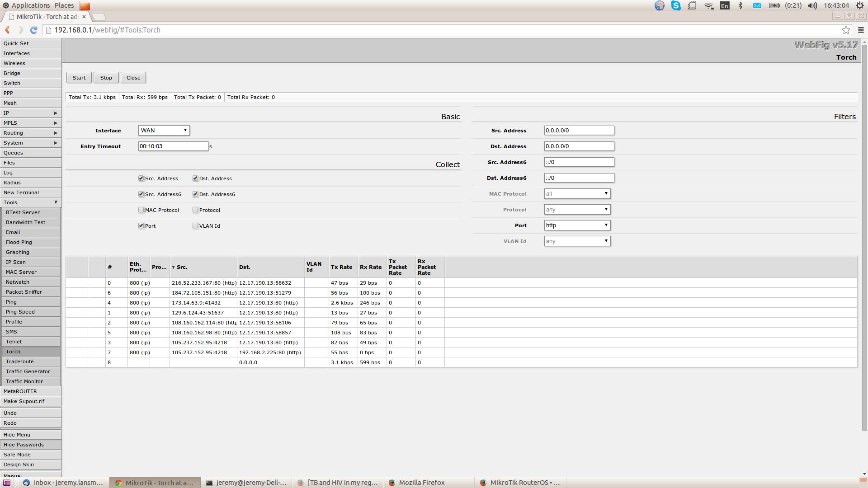The height and width of the screenshot is (488, 868).
Task: Expand the System submenu
Action: [x=31, y=143]
